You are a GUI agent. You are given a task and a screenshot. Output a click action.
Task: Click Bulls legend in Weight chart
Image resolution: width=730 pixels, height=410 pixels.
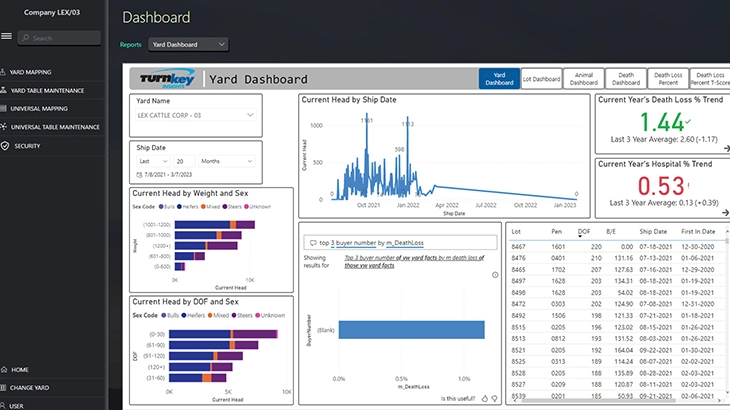click(167, 207)
